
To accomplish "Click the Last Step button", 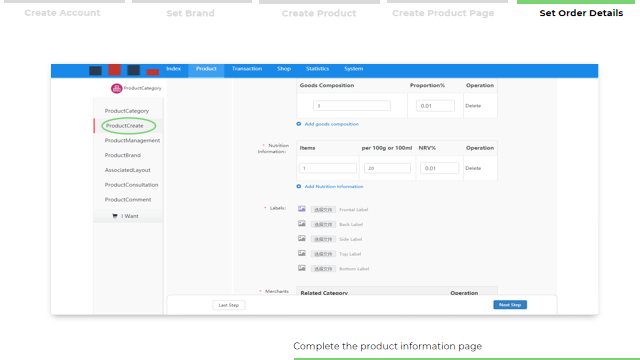I will pos(229,305).
